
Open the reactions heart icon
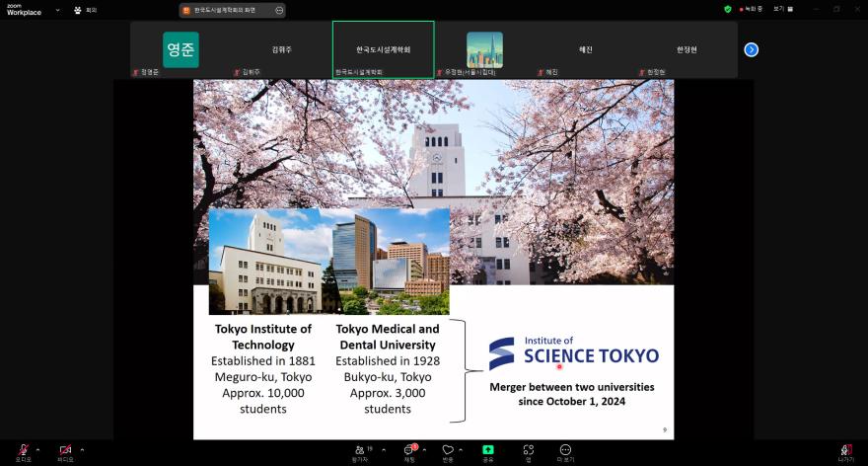[448, 450]
